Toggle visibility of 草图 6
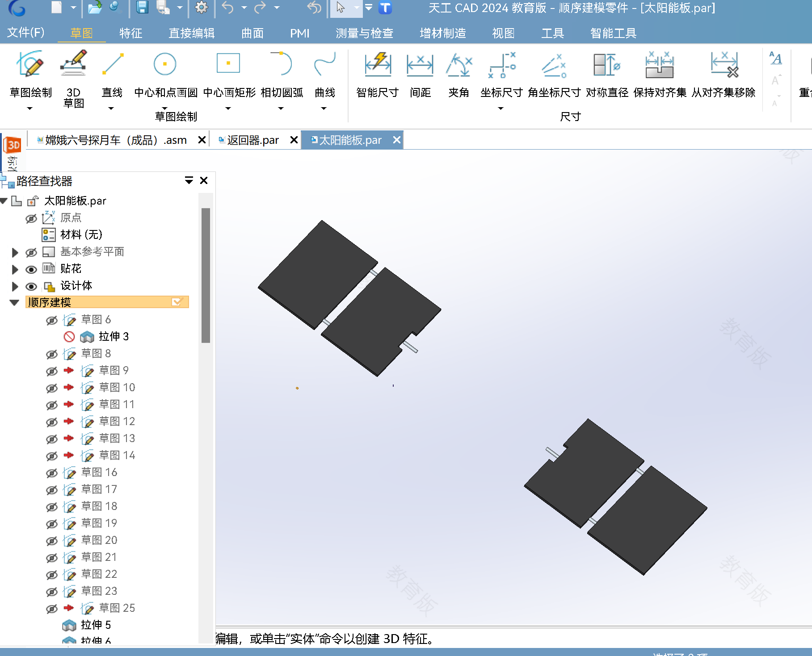 [52, 320]
